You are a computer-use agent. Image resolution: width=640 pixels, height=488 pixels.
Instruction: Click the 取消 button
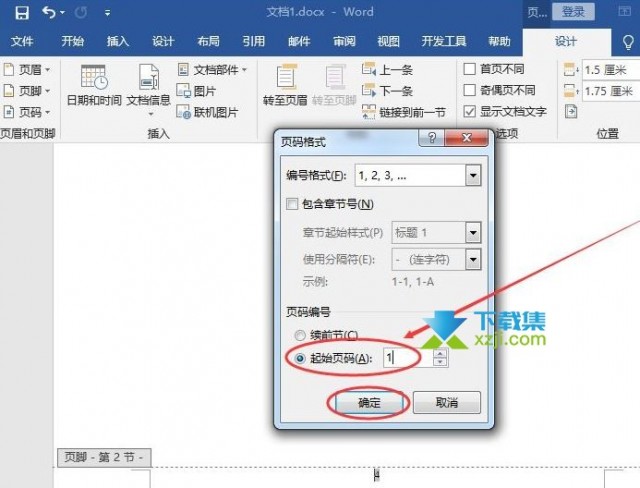tap(447, 403)
